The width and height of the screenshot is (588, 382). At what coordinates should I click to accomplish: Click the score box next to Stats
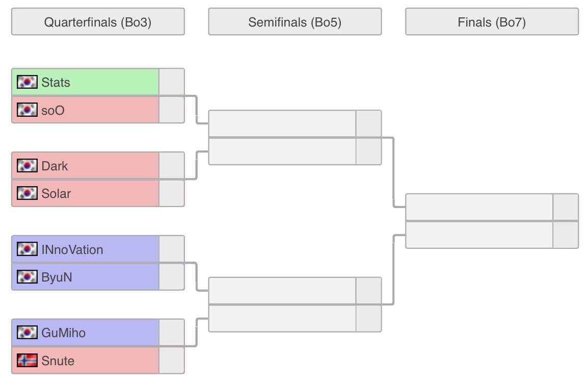click(x=172, y=82)
